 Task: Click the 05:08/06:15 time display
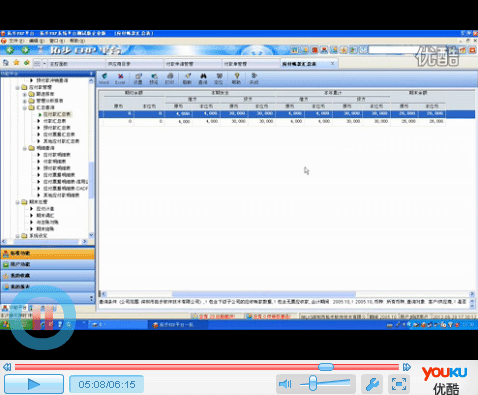pyautogui.click(x=107, y=384)
